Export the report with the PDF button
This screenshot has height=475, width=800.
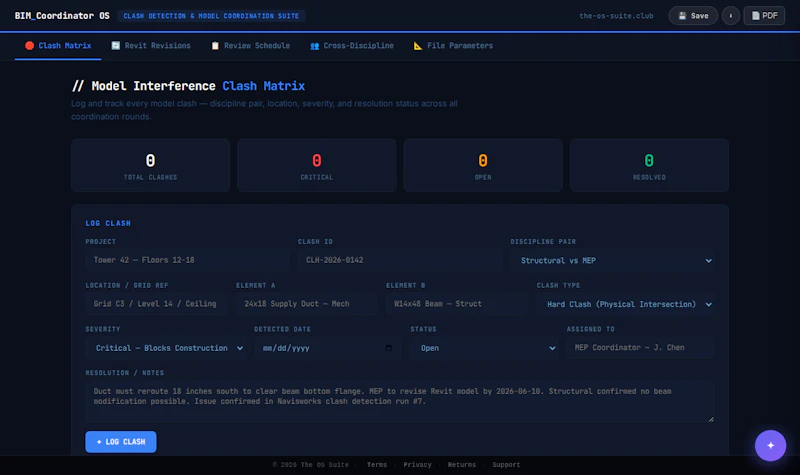tap(764, 16)
